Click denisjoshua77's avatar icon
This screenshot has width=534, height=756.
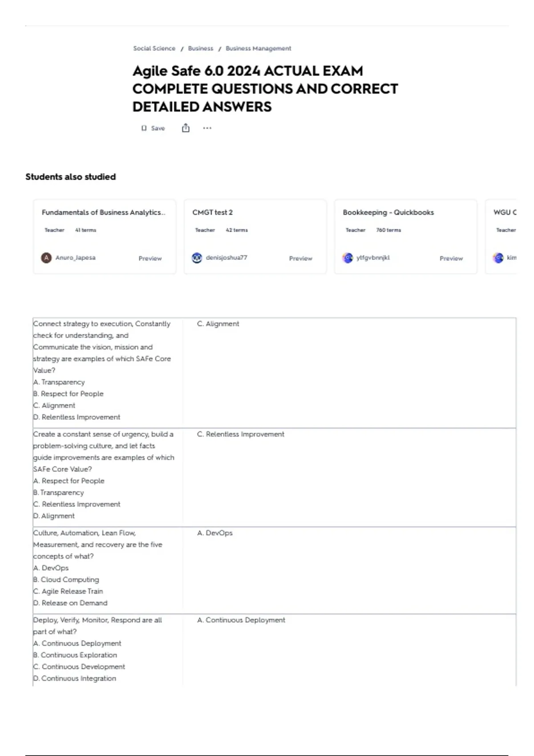pos(197,257)
